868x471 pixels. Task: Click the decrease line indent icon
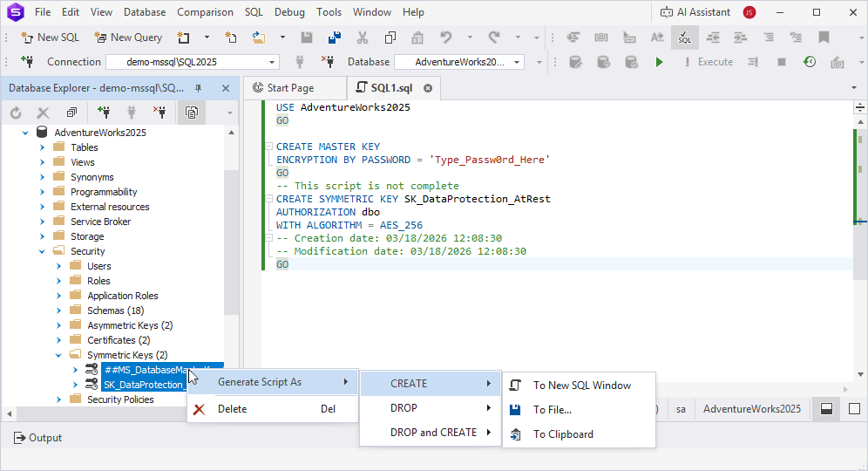713,38
